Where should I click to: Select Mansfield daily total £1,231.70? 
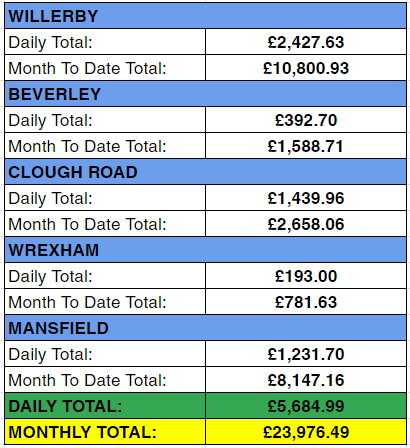[x=306, y=354]
